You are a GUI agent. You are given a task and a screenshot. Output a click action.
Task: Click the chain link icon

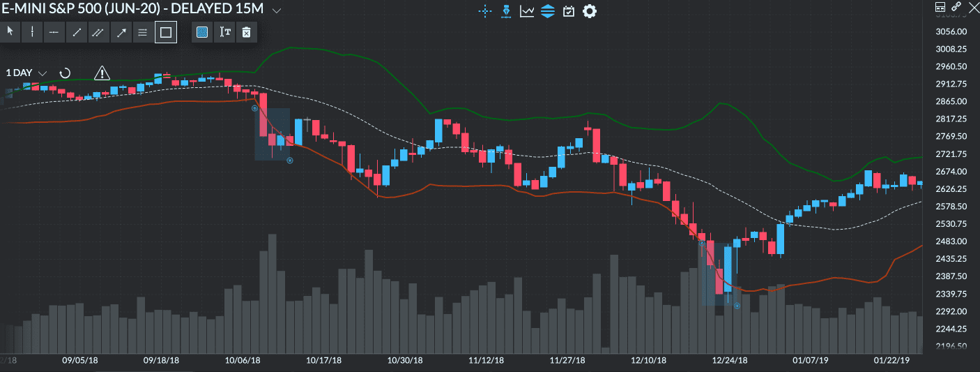956,6
